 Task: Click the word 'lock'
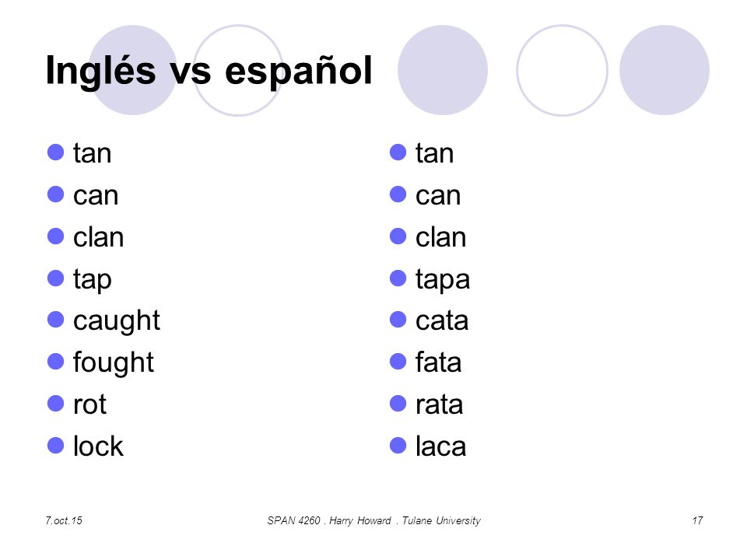98,446
